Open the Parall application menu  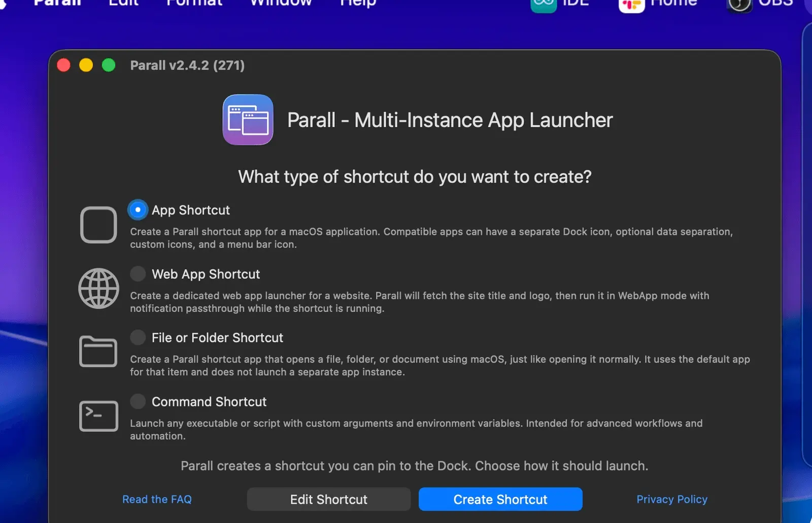point(57,3)
